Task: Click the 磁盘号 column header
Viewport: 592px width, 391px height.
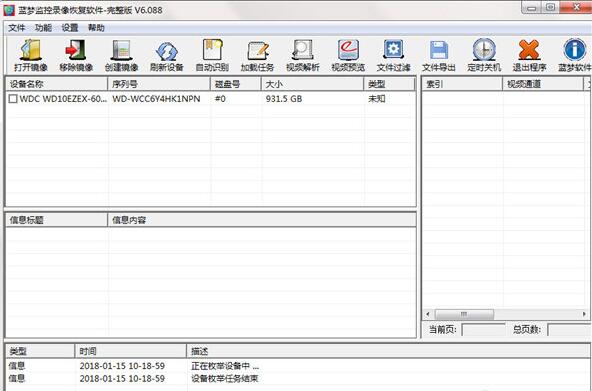Action: pyautogui.click(x=236, y=84)
